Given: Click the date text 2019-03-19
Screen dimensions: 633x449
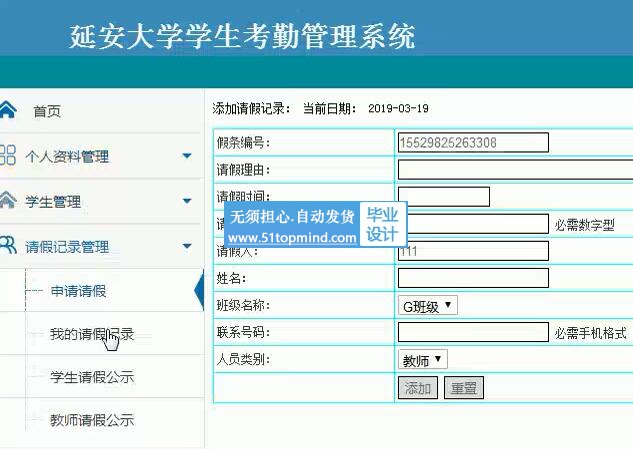Looking at the screenshot, I should click(x=398, y=108).
